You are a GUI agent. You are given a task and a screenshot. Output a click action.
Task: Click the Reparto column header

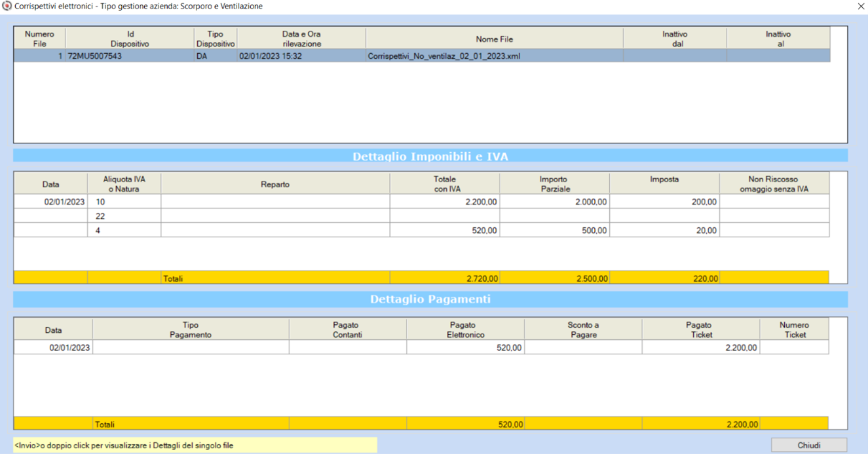[275, 184]
